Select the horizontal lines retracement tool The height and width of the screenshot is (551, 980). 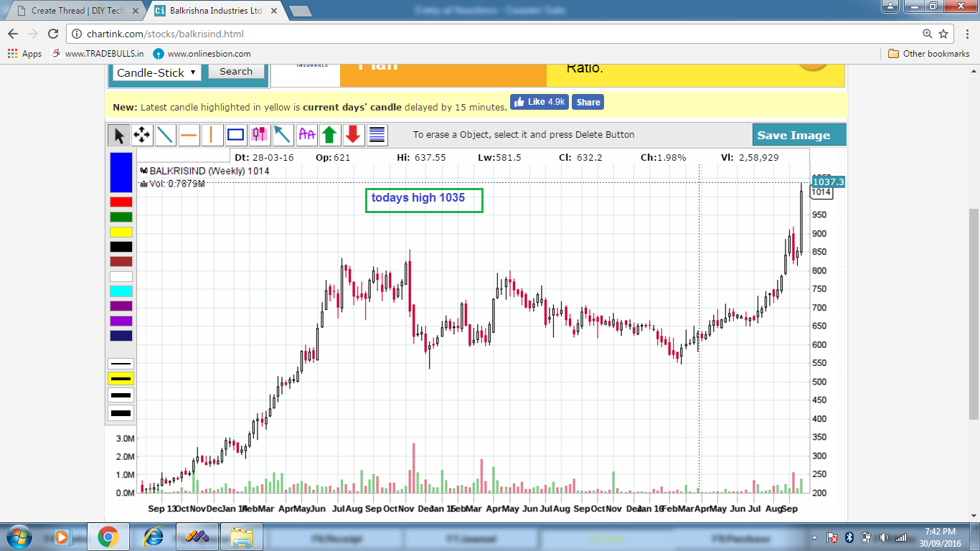[377, 135]
